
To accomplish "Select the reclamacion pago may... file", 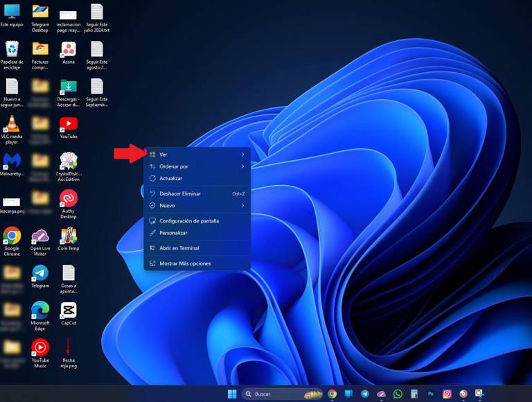I will click(x=69, y=21).
